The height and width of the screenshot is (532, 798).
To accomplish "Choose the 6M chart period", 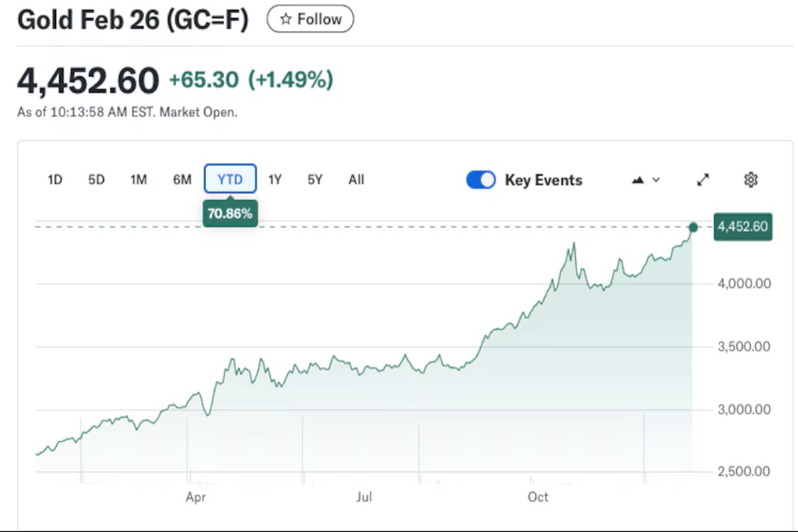I will point(182,180).
